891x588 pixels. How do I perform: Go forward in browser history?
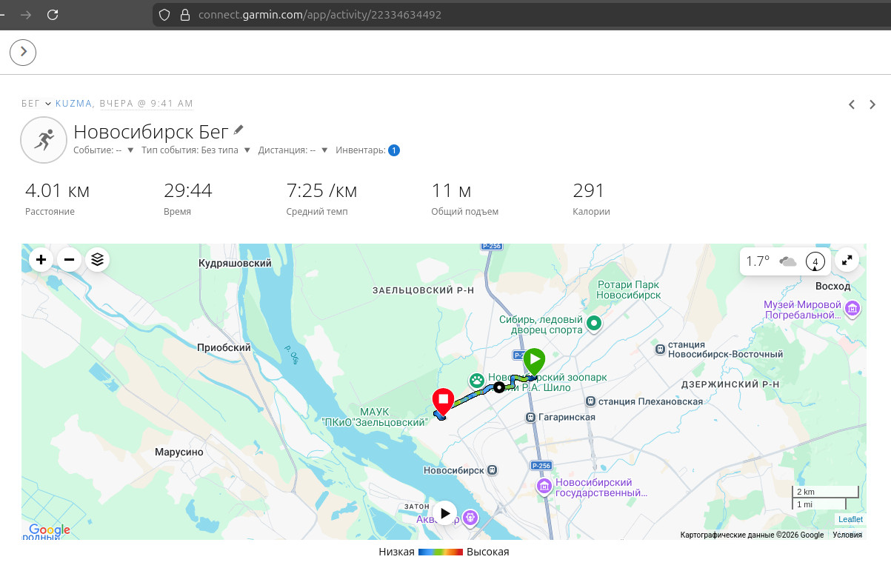click(x=25, y=15)
